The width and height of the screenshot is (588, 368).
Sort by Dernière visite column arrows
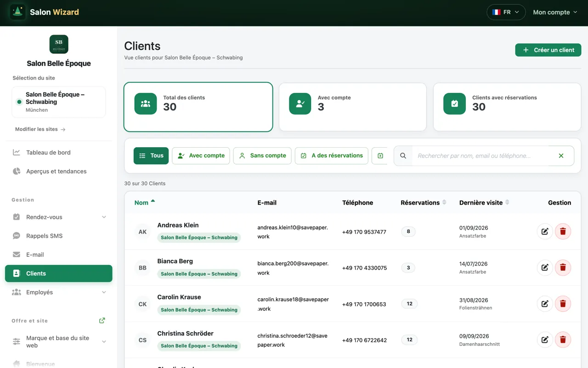[x=507, y=202]
